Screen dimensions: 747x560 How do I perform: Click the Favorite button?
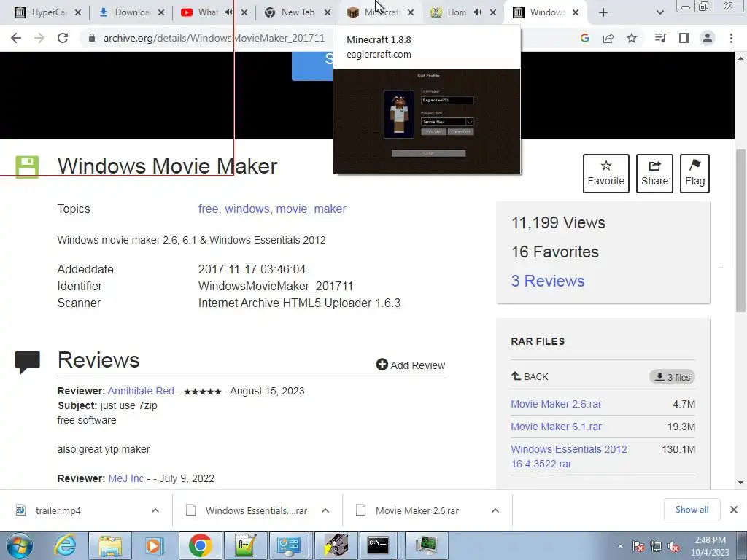point(606,174)
